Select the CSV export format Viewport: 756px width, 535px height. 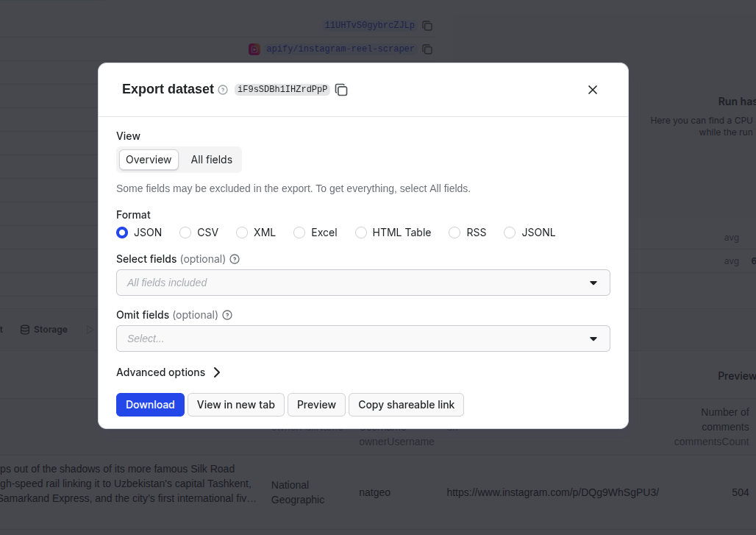pyautogui.click(x=185, y=233)
